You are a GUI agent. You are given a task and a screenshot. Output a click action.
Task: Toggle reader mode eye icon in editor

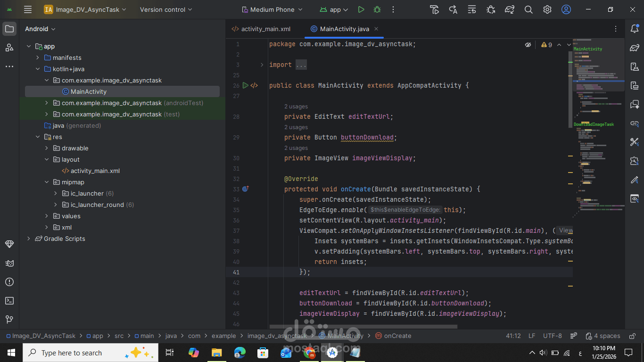pyautogui.click(x=528, y=45)
